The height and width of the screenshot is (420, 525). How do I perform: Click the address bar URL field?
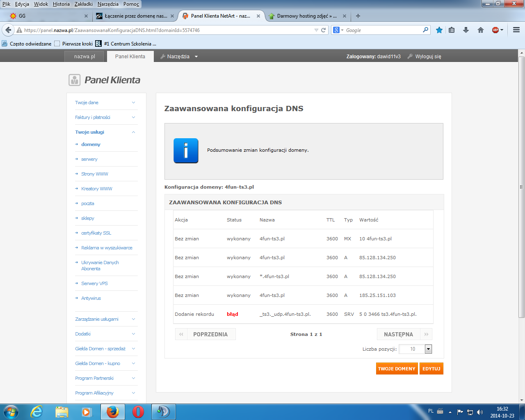point(168,30)
